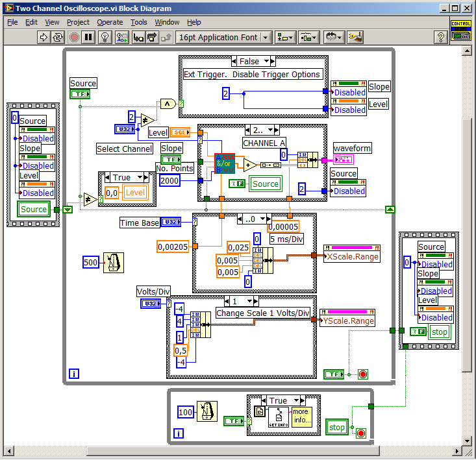Open the Window menu
The width and height of the screenshot is (476, 460).
coord(167,22)
